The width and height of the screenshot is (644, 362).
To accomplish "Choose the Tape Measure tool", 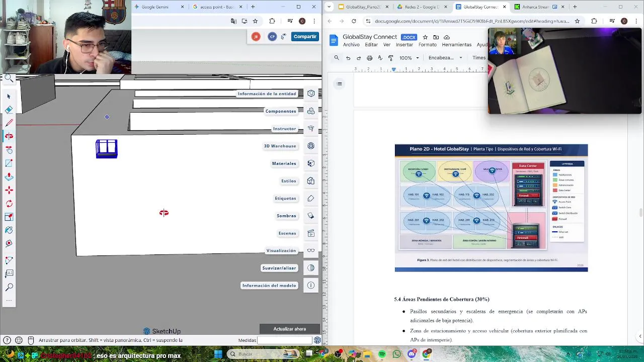I will click(x=9, y=243).
